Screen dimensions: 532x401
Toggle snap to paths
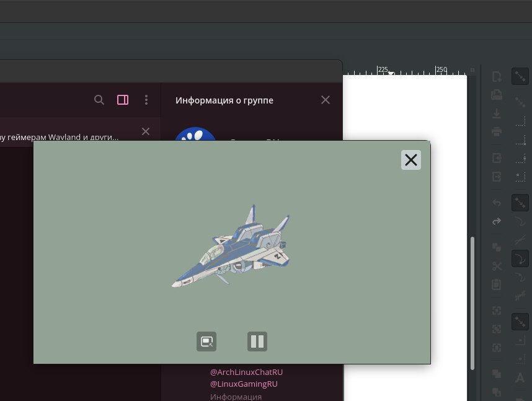(x=520, y=221)
